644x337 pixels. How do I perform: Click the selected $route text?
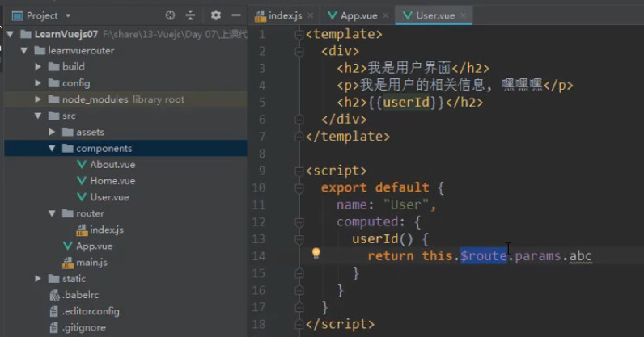[x=484, y=256]
